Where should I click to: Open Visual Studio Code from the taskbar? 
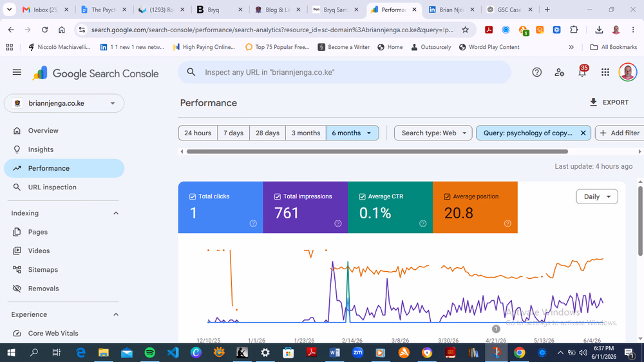(x=173, y=352)
